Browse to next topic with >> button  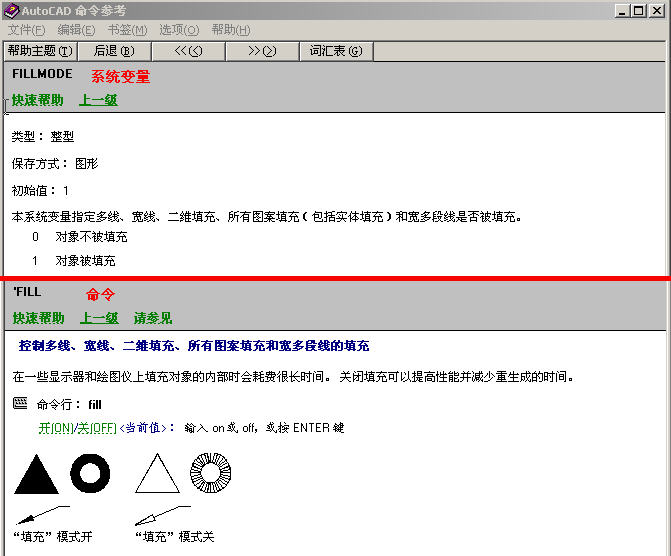(261, 51)
